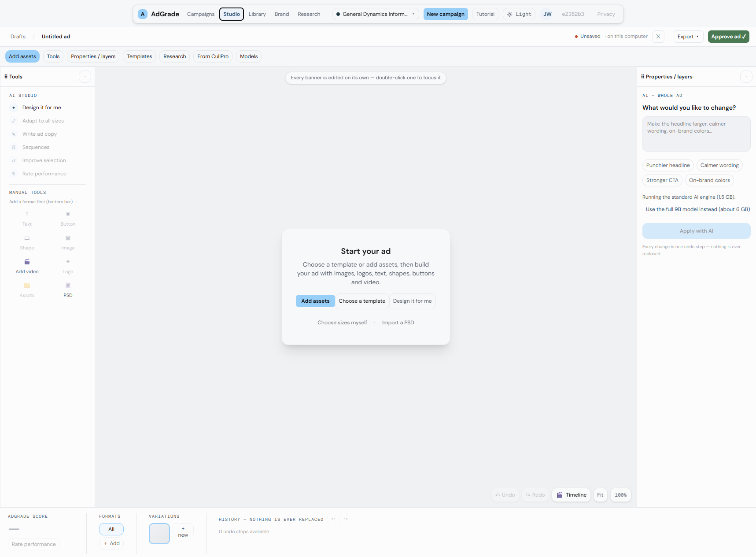Expand the General Dynamics client dropdown
Image resolution: width=756 pixels, height=557 pixels.
click(376, 14)
